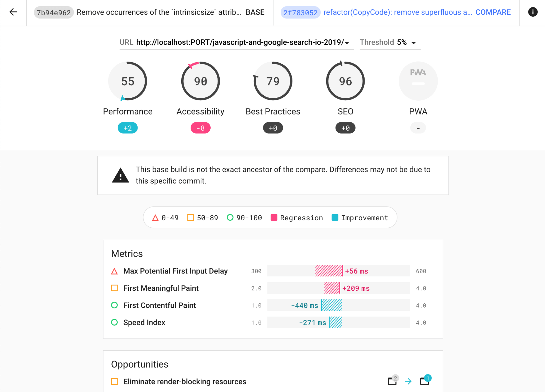545x392 pixels.
Task: Click the Accessibility -8 delta badge
Action: coord(200,128)
